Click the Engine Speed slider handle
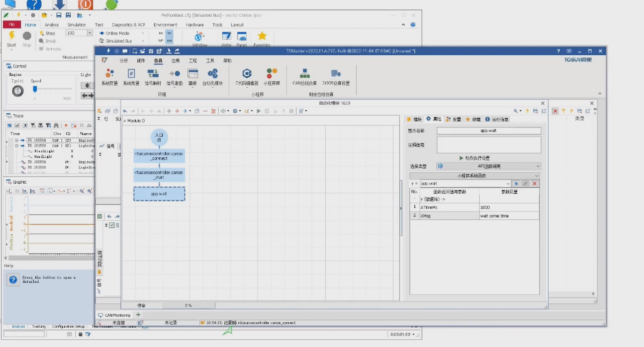Image resolution: width=644 pixels, height=347 pixels. 34,91
